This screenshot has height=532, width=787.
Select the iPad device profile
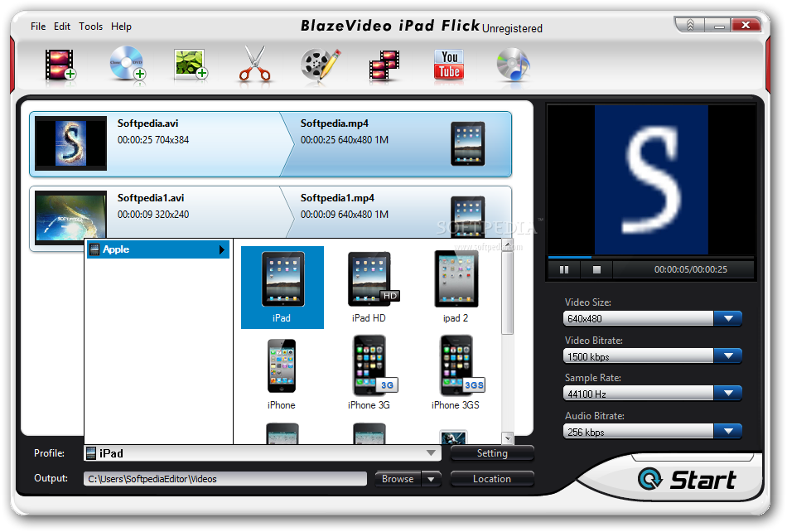(x=282, y=287)
